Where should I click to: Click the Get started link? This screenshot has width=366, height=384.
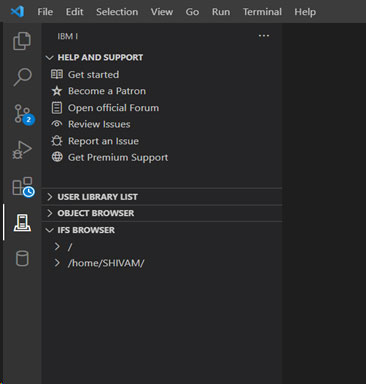(x=93, y=74)
